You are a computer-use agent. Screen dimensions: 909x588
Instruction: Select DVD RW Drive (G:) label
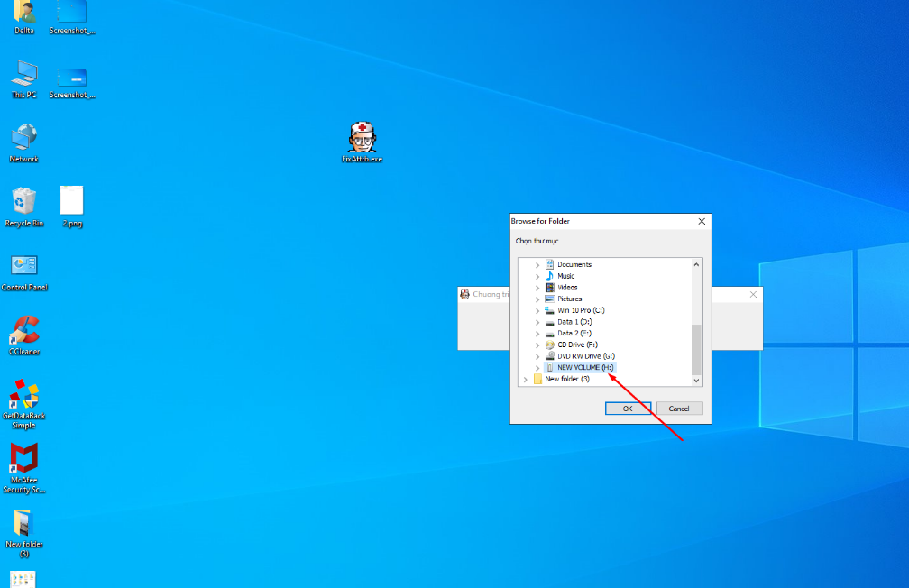(586, 356)
